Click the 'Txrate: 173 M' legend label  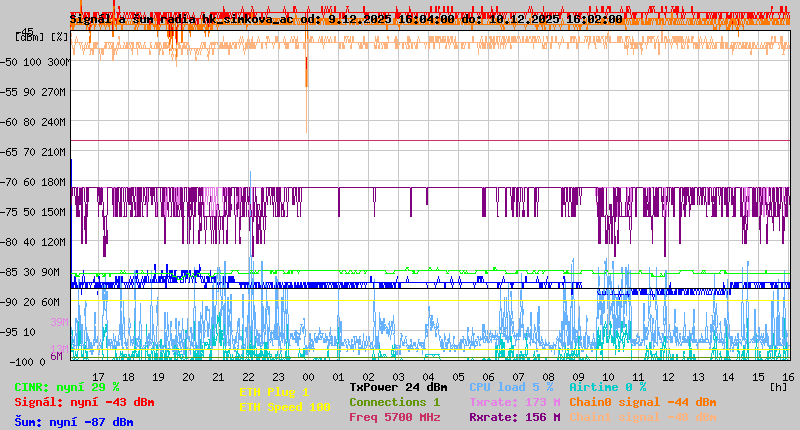point(515,402)
